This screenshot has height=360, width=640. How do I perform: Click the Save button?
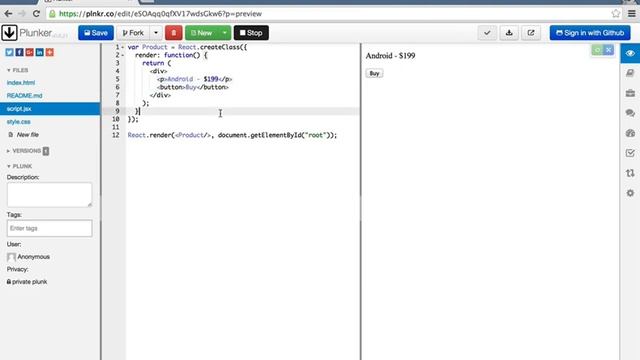coord(96,33)
